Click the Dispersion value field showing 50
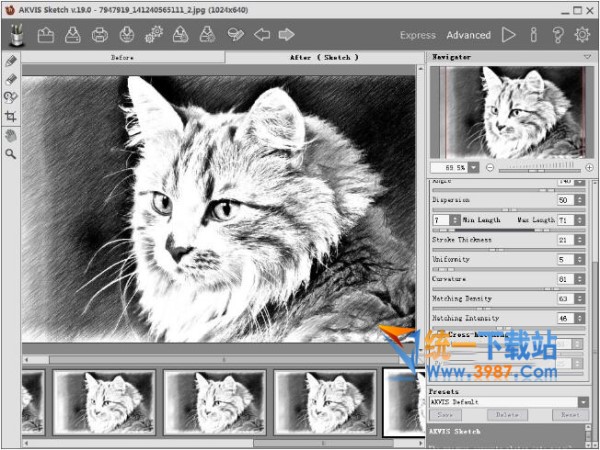The height and width of the screenshot is (450, 600). click(x=566, y=200)
